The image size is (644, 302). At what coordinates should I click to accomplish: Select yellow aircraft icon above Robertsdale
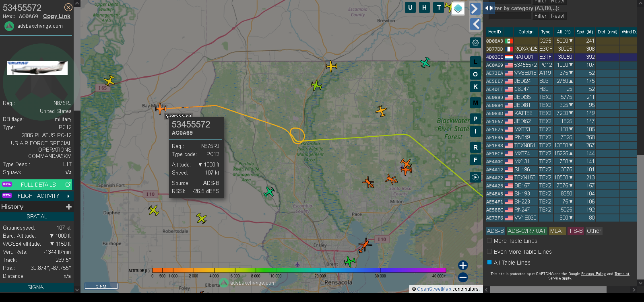coord(201,218)
